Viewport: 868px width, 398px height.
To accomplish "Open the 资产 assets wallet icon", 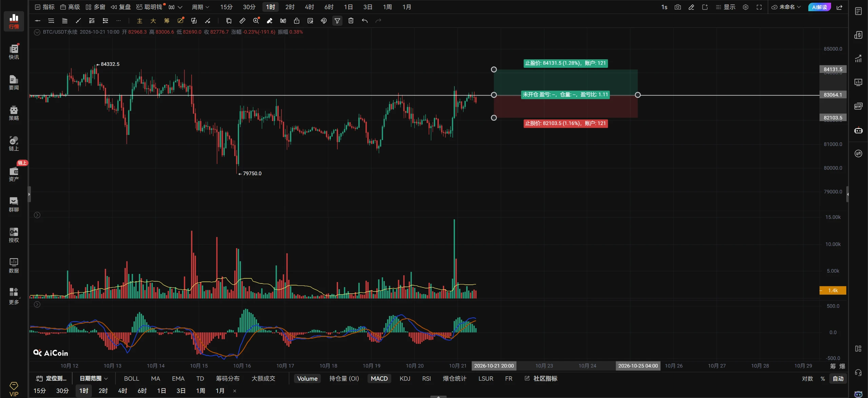I will pyautogui.click(x=14, y=174).
